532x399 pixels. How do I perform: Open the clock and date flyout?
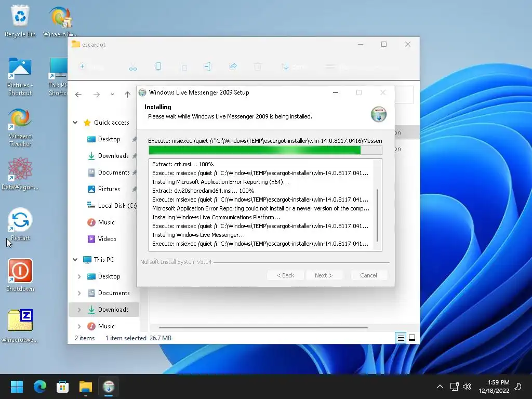point(494,387)
